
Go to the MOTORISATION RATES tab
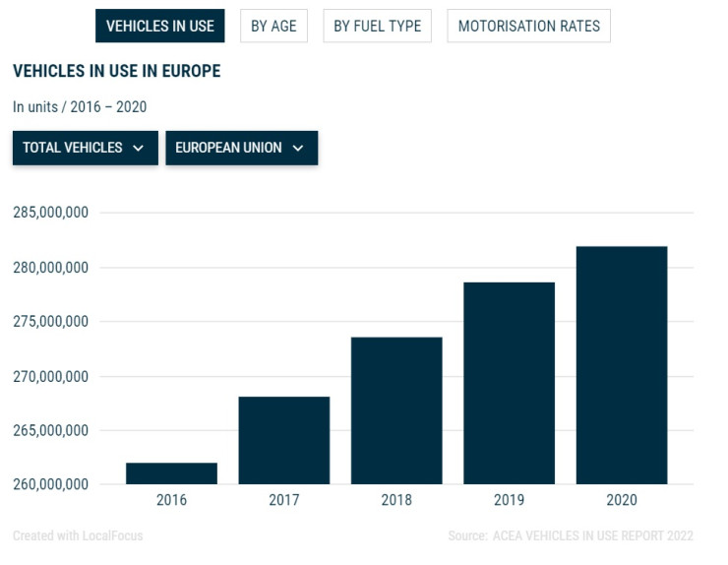[x=528, y=27]
